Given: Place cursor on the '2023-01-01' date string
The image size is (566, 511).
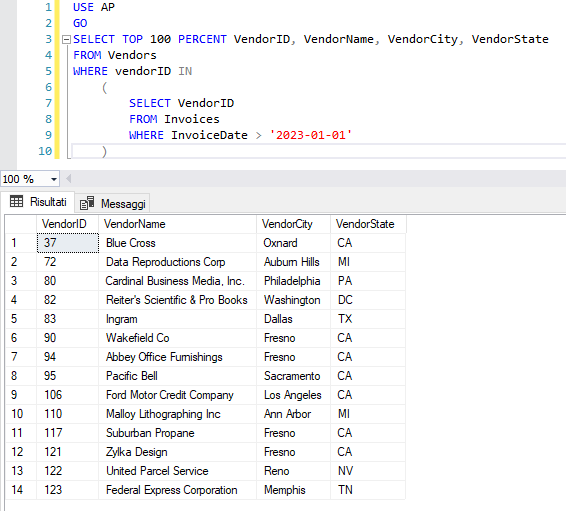Looking at the screenshot, I should [x=310, y=135].
